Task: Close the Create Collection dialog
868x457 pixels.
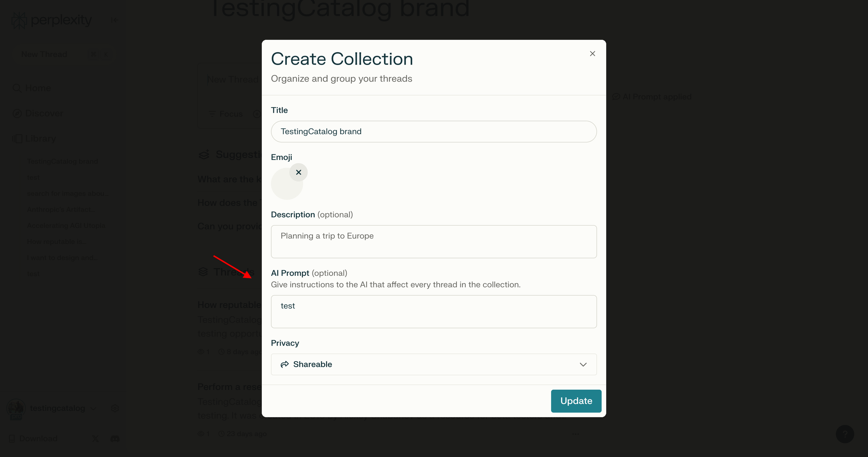Action: click(x=592, y=54)
